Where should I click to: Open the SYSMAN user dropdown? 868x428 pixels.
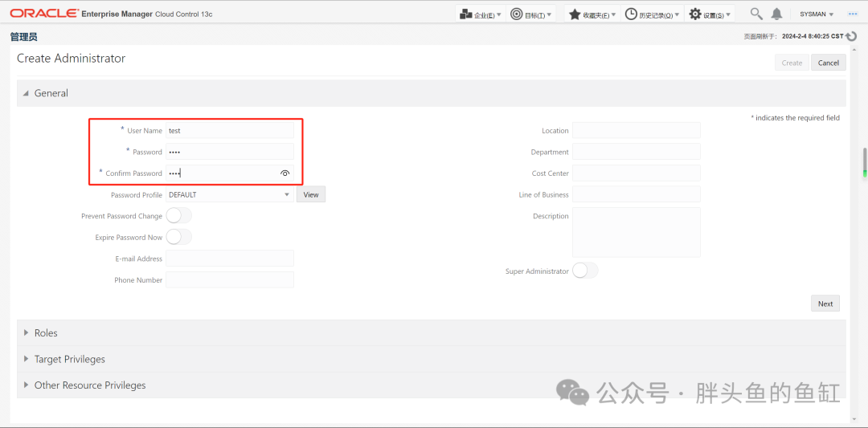point(817,14)
